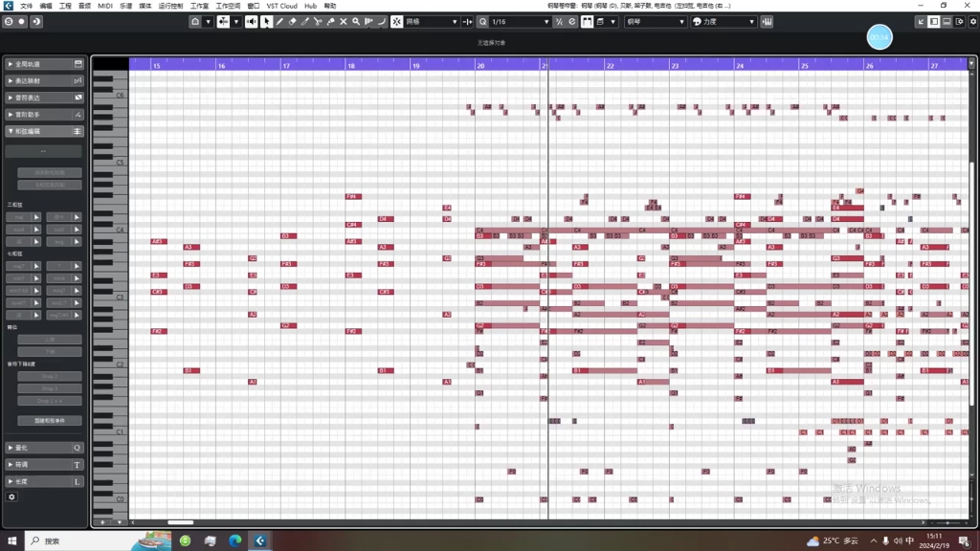Select the Erase tool

pos(293,22)
